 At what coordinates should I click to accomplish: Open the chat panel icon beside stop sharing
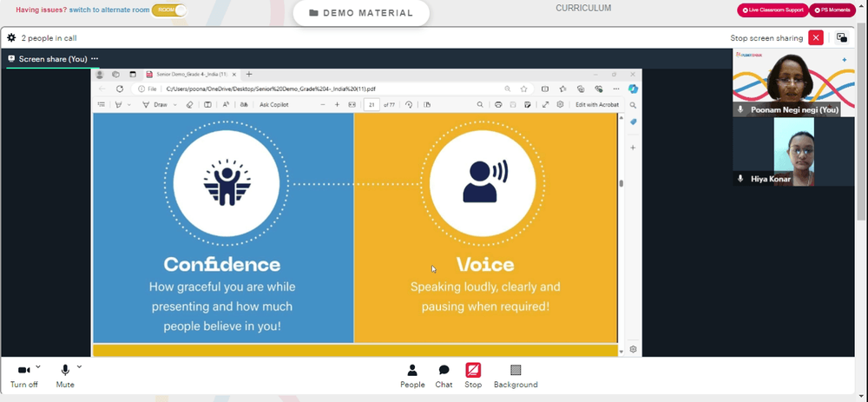point(841,37)
